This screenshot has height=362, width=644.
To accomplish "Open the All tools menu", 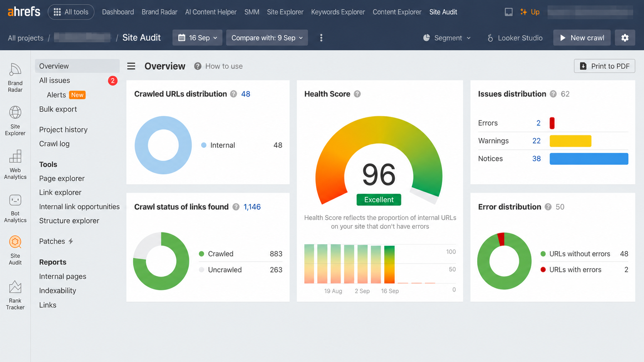I will [x=71, y=12].
